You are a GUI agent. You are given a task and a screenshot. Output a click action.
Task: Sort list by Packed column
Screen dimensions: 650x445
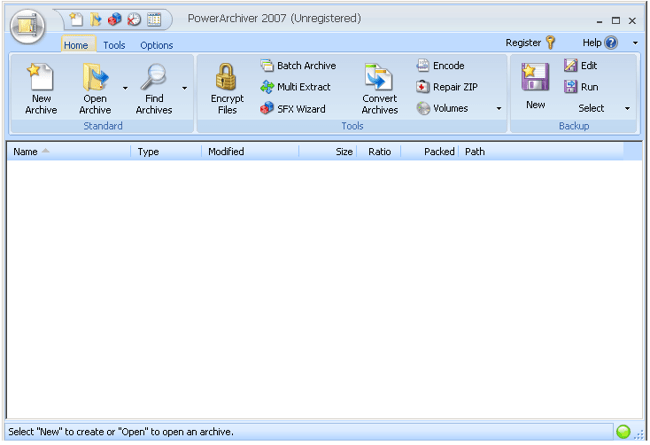[429, 151]
